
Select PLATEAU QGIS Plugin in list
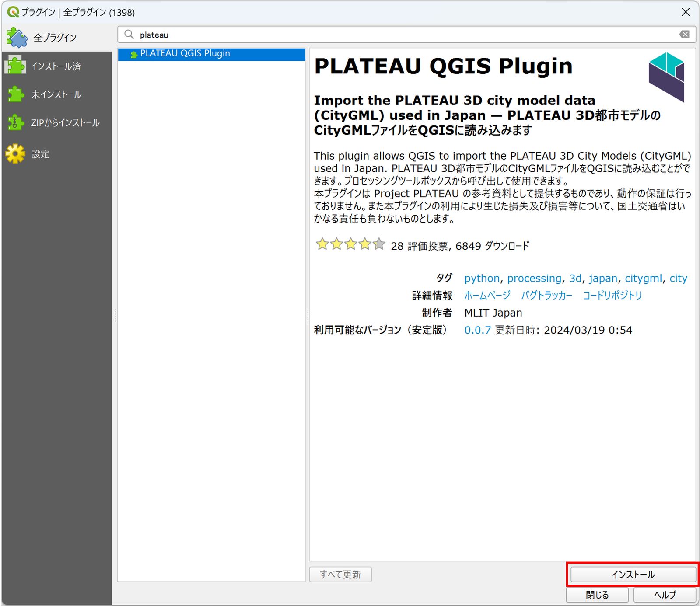click(211, 54)
